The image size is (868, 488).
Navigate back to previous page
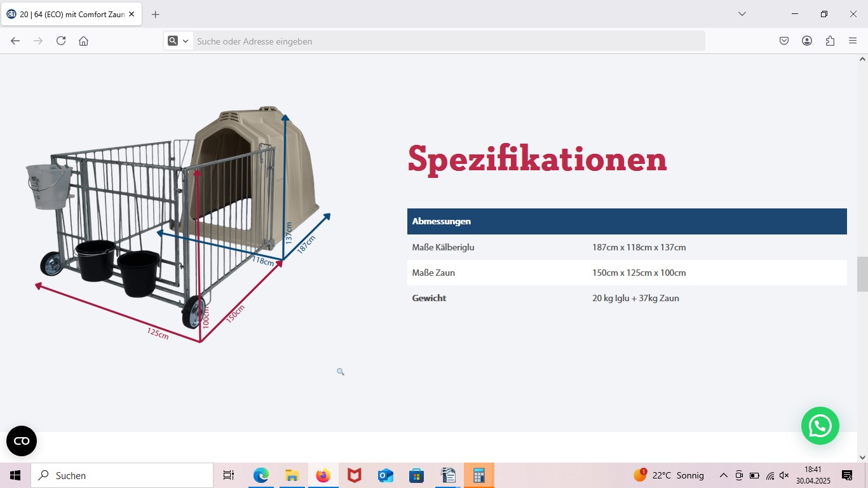pos(15,41)
